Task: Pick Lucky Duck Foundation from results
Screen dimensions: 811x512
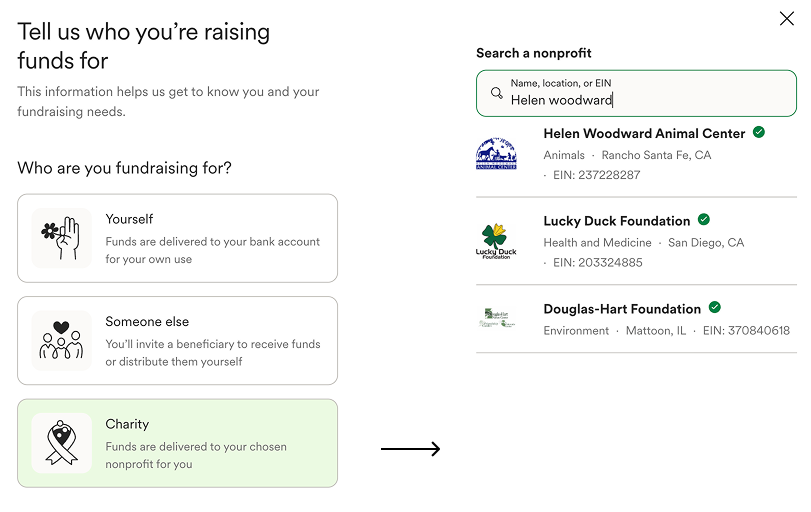Action: click(636, 241)
